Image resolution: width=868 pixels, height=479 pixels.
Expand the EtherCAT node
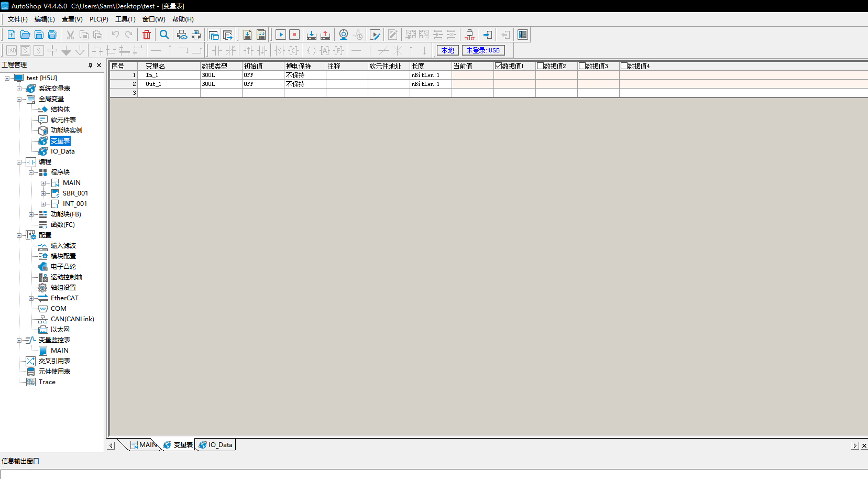[31, 298]
